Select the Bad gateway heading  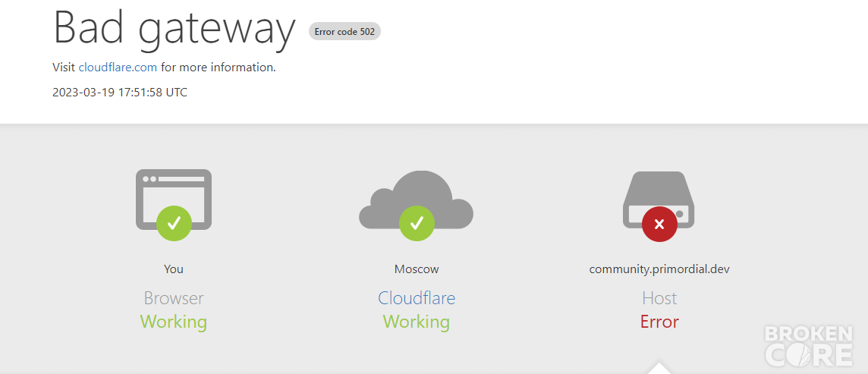pyautogui.click(x=174, y=29)
